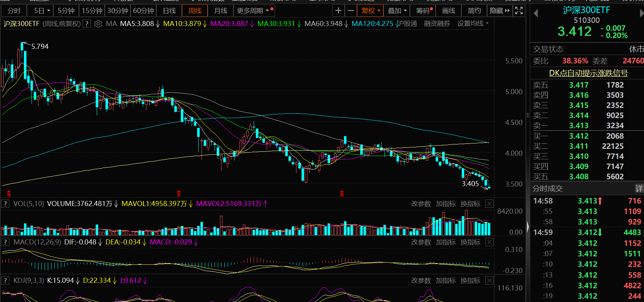Open 复权 adjustment dropdown
The image size is (644, 302).
[x=370, y=11]
